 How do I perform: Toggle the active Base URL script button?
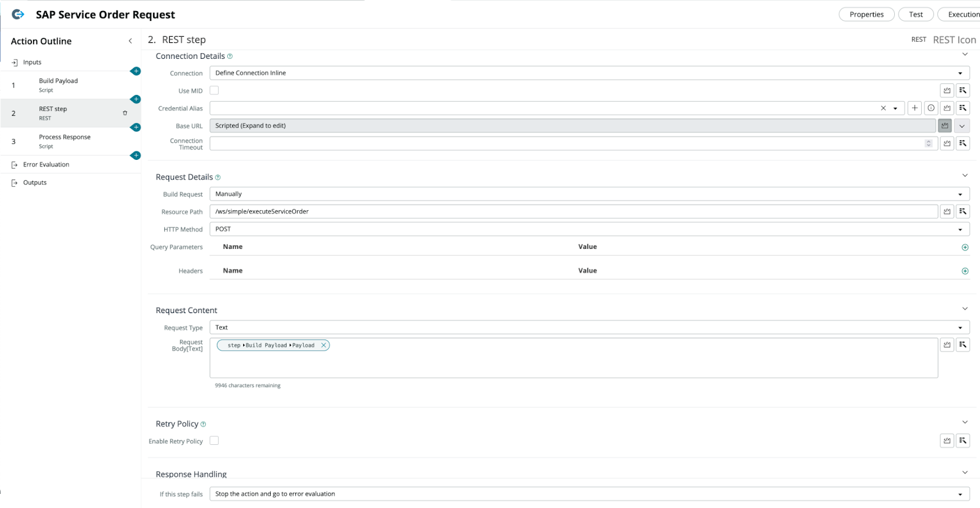[x=945, y=126]
